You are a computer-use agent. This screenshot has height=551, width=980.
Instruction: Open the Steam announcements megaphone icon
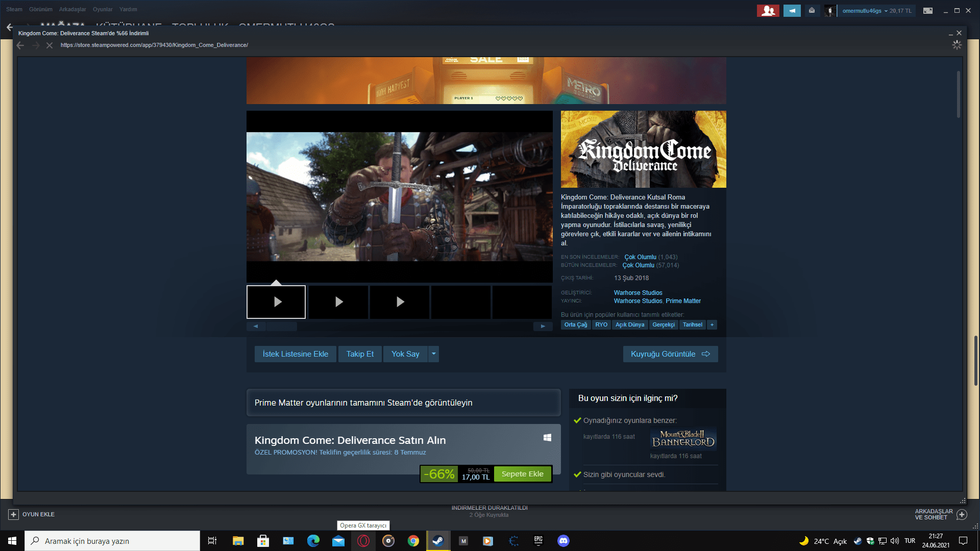[x=792, y=11]
